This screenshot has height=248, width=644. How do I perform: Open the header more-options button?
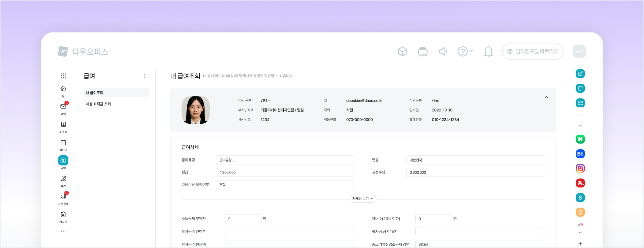tap(579, 51)
